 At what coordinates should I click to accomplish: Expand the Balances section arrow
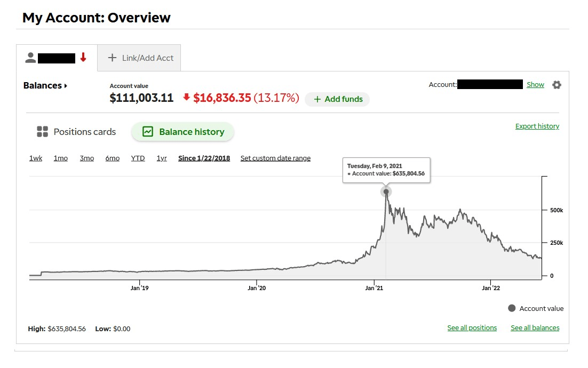coord(66,86)
